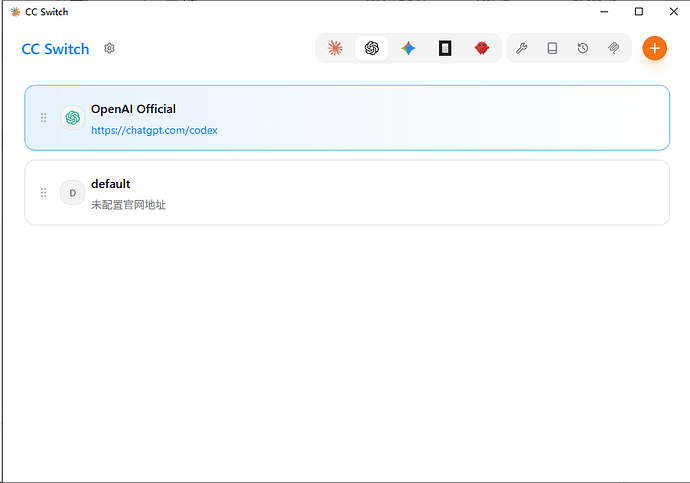Open the https://chatgpt.com/codex link

click(154, 130)
